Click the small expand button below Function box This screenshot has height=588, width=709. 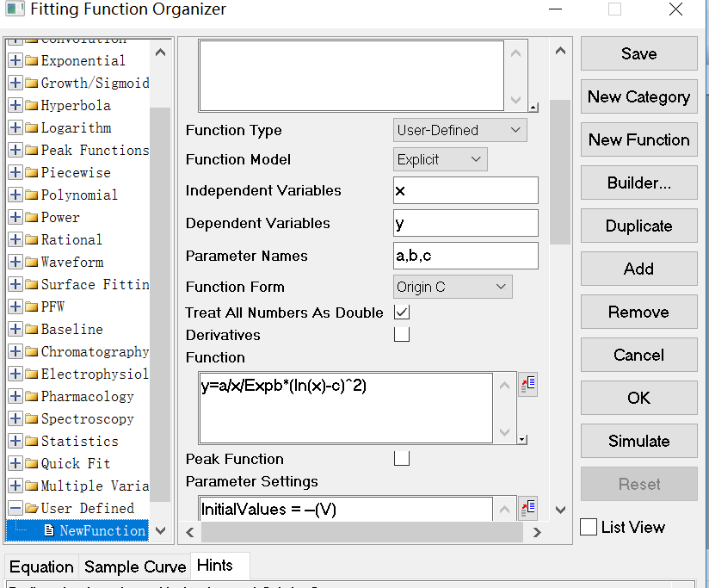[522, 440]
